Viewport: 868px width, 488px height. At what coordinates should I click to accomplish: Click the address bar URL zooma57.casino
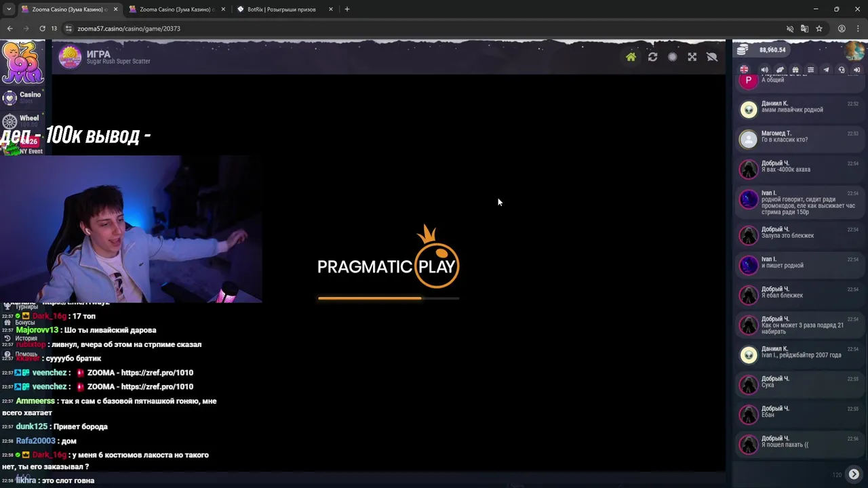(128, 28)
